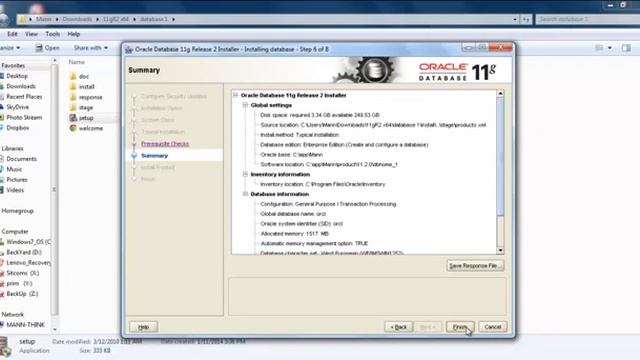Open Homegroup in navigation pane
Screen dimensions: 640x360
(x=17, y=211)
